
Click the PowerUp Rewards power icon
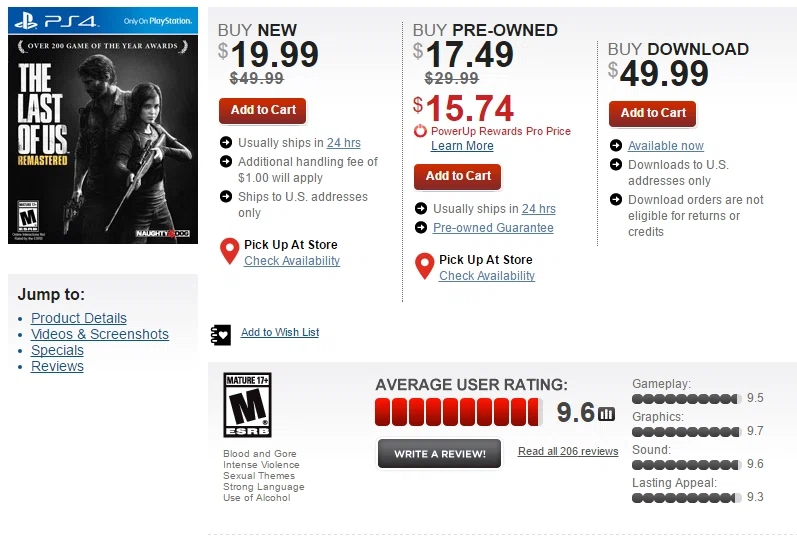(420, 131)
